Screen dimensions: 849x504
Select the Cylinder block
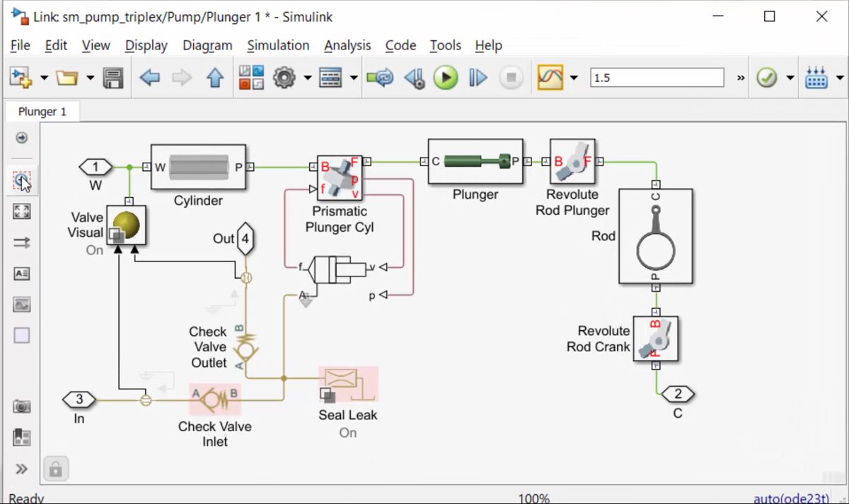[x=198, y=168]
